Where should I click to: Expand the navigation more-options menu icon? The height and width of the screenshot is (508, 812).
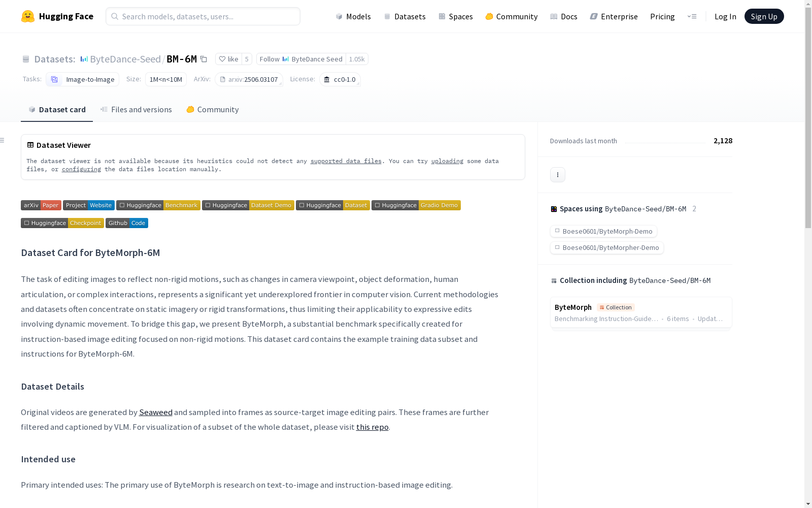pos(692,16)
